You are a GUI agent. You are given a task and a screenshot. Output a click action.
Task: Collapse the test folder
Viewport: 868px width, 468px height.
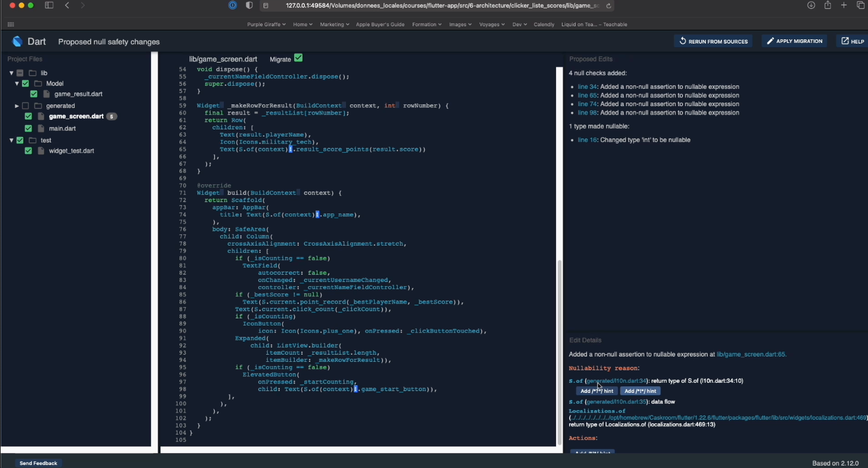coord(11,140)
